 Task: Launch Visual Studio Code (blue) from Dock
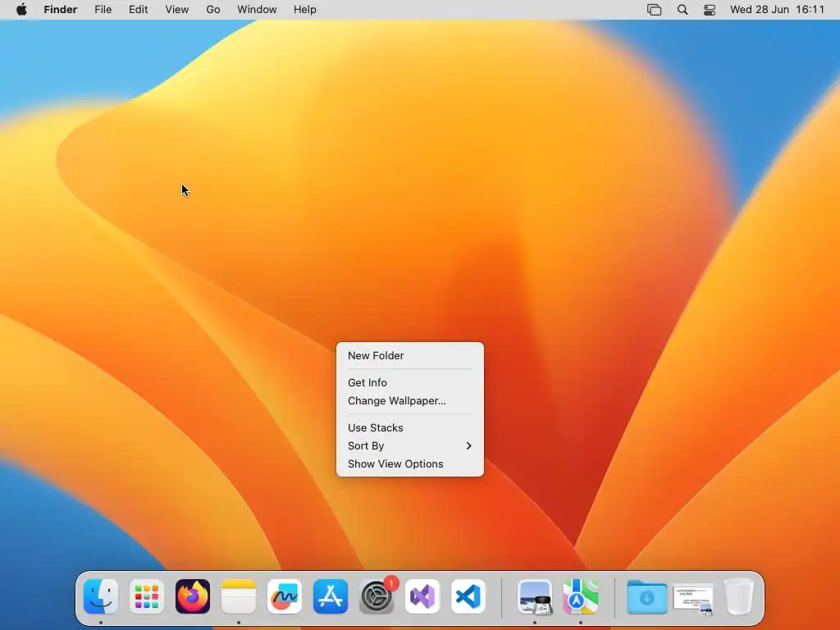tap(468, 596)
